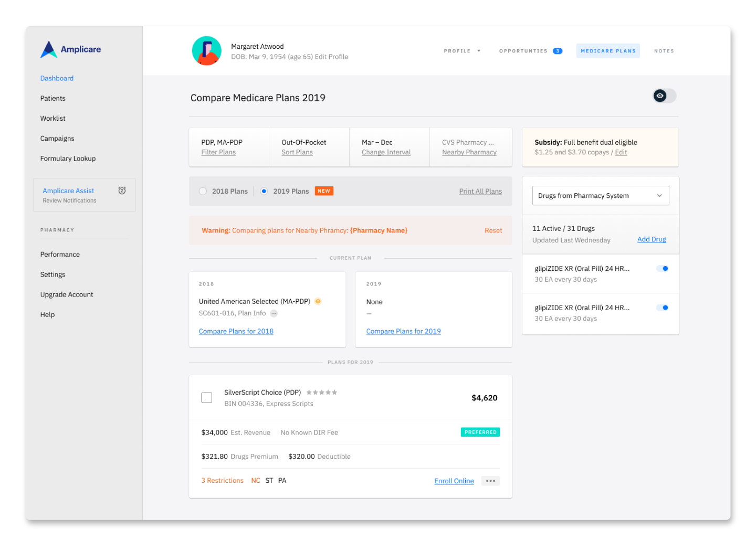
Task: Click the SilverScript Choice star rating
Action: tap(322, 393)
